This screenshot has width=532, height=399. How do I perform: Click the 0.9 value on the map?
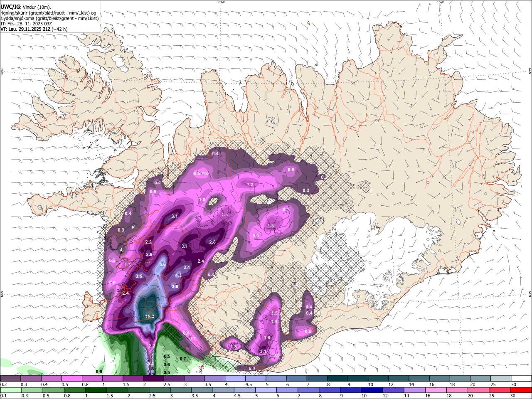coord(256,236)
